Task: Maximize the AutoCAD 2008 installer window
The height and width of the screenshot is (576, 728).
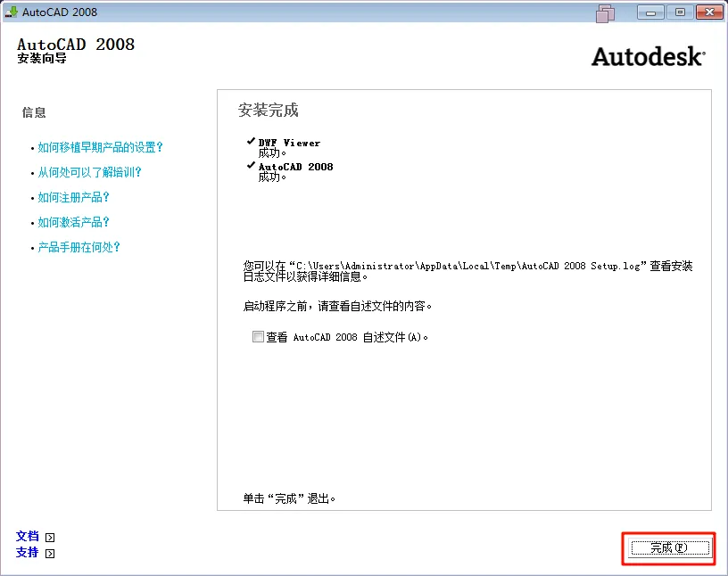Action: click(680, 12)
